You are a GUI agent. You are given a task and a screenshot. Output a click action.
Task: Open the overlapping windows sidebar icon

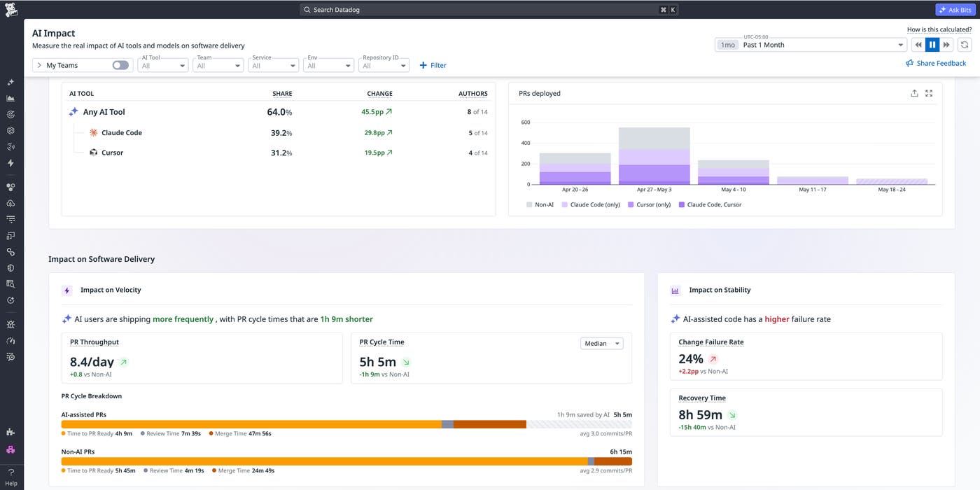pyautogui.click(x=10, y=235)
